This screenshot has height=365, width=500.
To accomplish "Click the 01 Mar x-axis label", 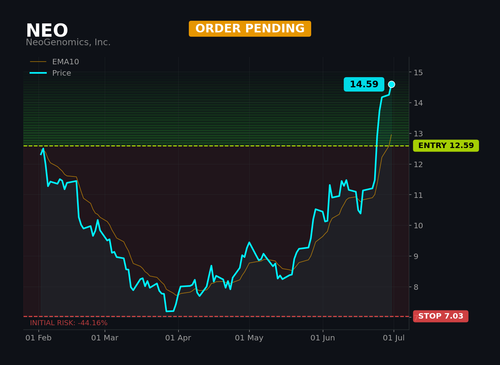I will (x=105, y=338).
